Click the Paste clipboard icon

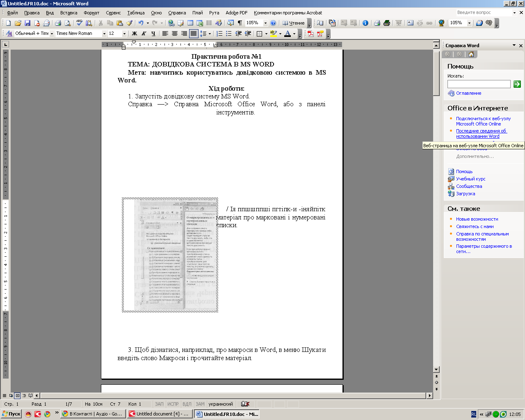point(120,23)
